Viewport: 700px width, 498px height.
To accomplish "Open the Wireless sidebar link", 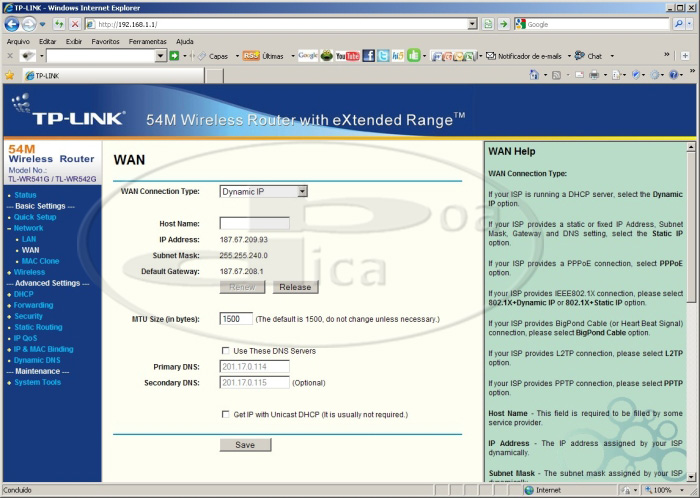I will point(29,272).
